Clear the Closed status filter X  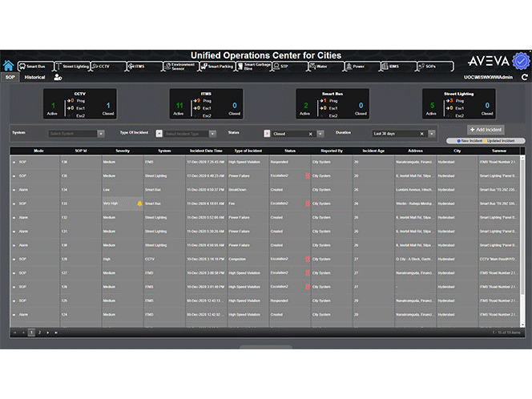310,134
